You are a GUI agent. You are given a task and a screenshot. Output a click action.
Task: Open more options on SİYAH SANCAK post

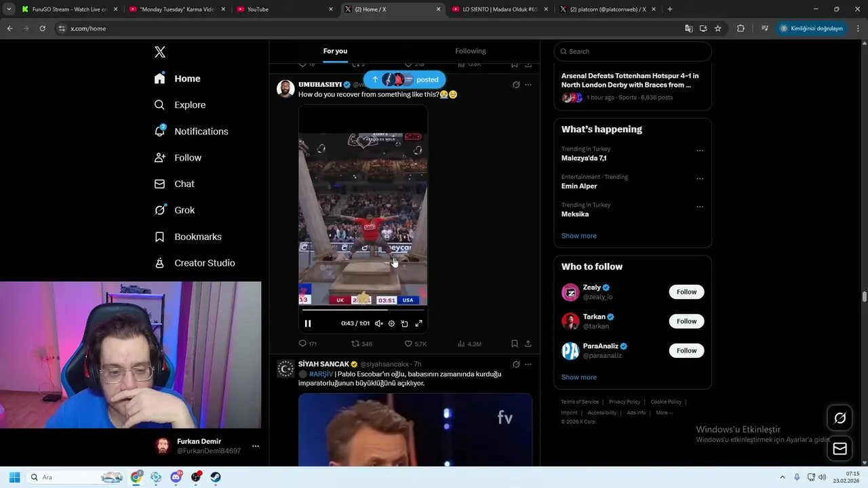tap(528, 365)
